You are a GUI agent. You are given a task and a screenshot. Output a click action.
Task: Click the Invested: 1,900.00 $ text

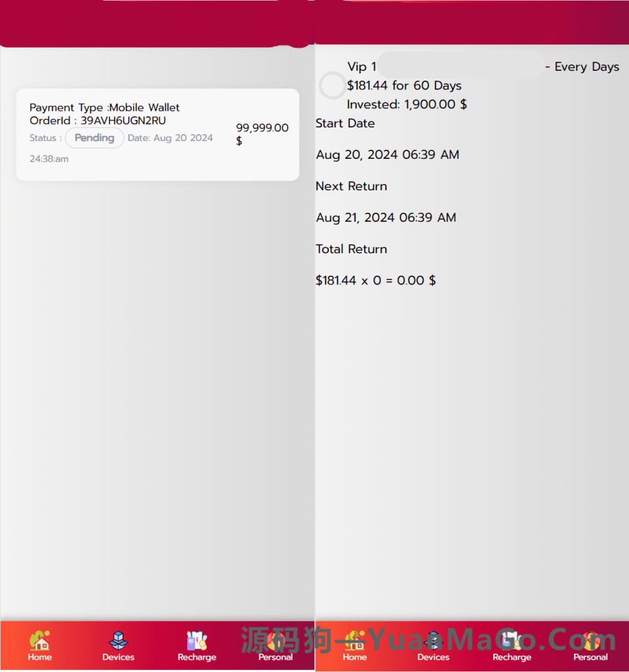[x=407, y=104]
